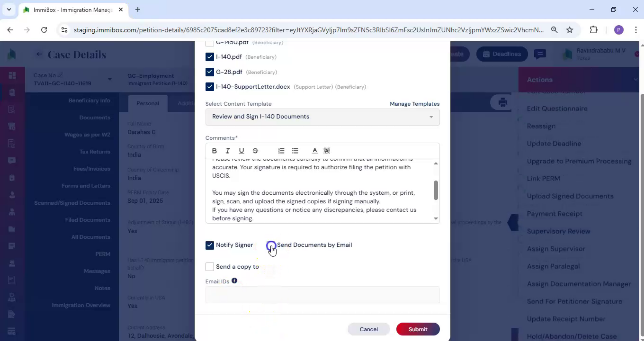The image size is (644, 341).
Task: Click the comments scrollbar thumb
Action: click(x=436, y=190)
